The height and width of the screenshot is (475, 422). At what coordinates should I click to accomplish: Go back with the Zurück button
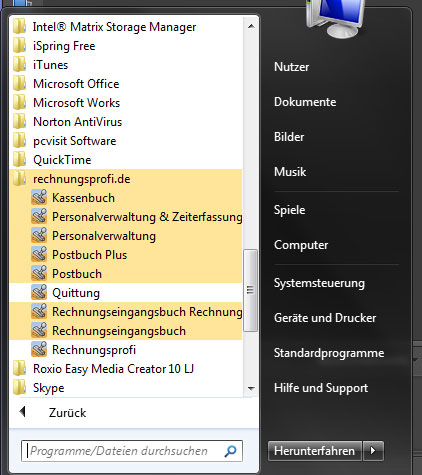67,413
